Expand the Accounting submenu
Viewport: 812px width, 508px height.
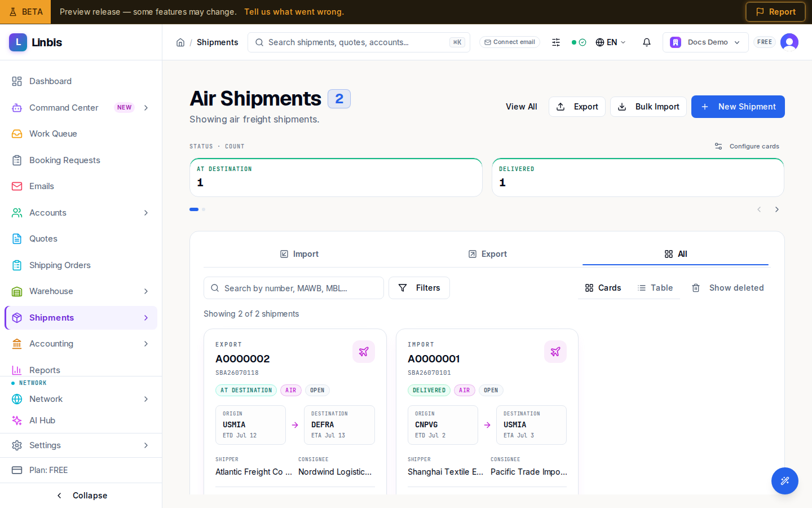(x=146, y=344)
